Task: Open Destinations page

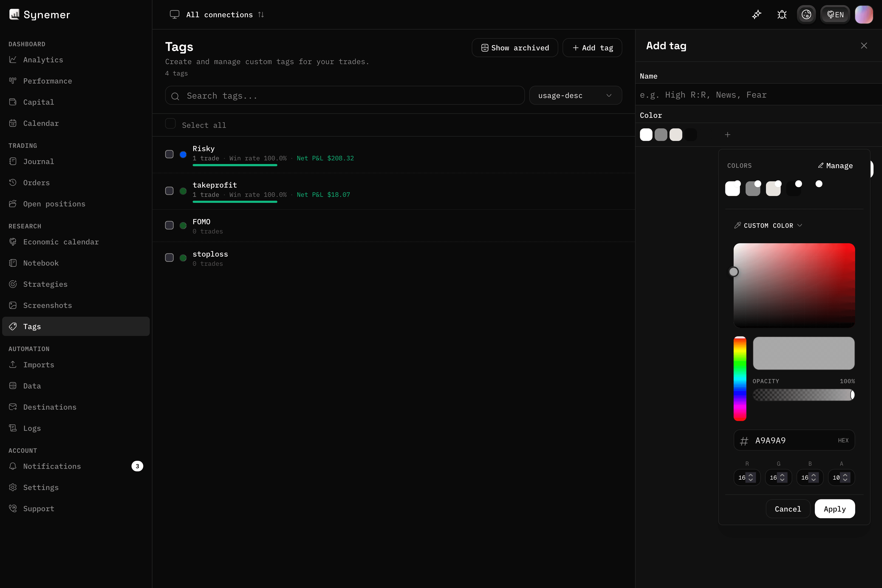Action: click(76, 407)
